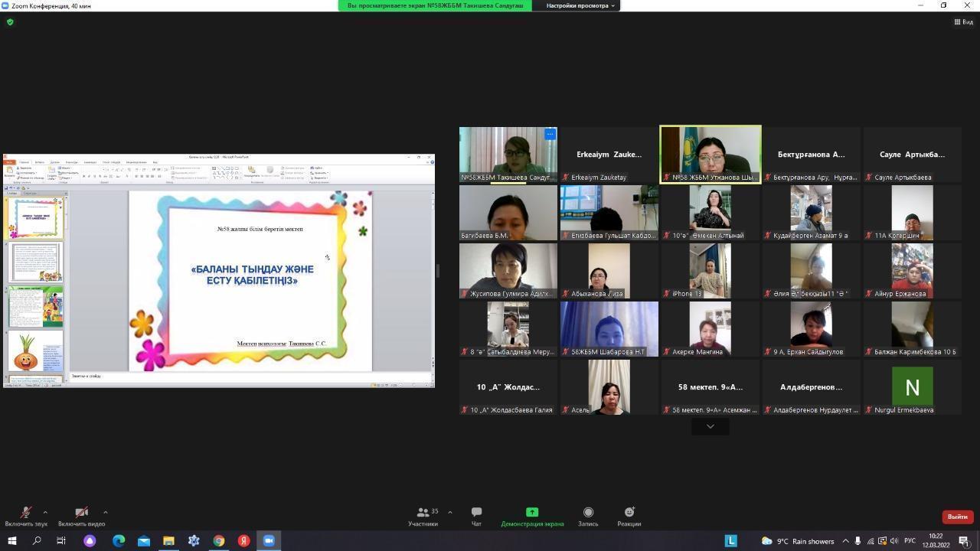Viewport: 980px width, 551px height.
Task: Click the three-dots icon on Такишева's video tile
Action: pos(550,135)
